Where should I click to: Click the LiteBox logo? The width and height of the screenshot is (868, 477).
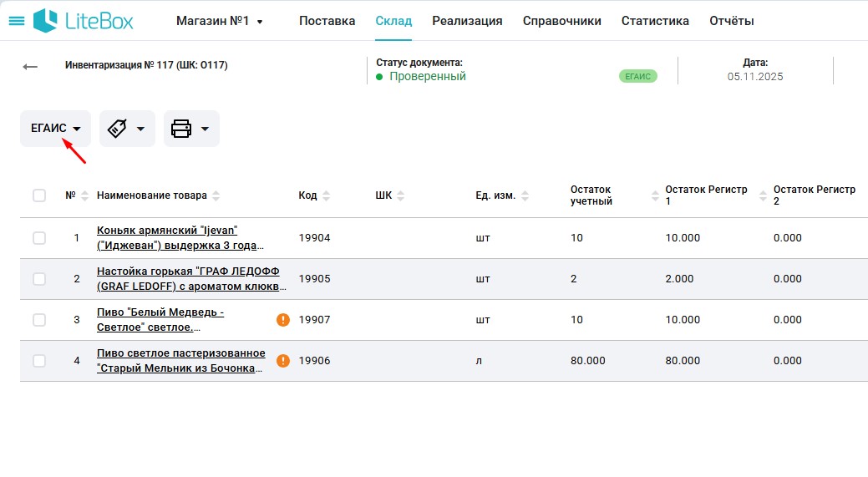84,21
